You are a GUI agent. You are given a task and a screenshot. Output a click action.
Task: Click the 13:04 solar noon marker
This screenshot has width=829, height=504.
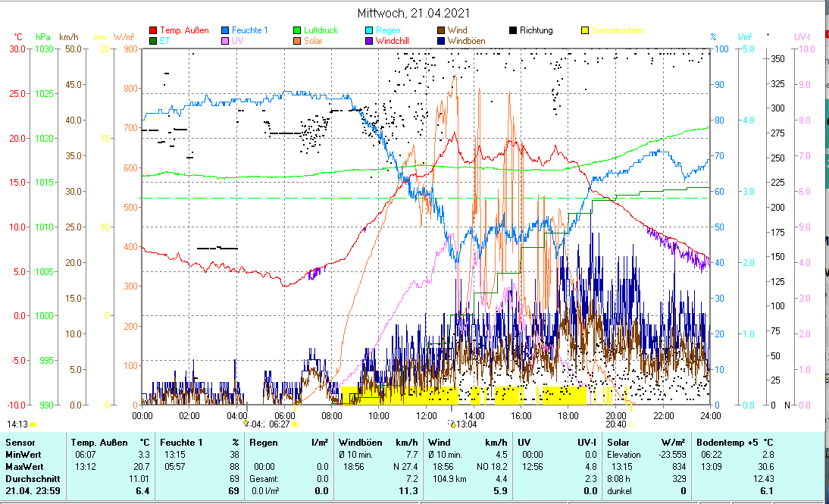(x=464, y=424)
